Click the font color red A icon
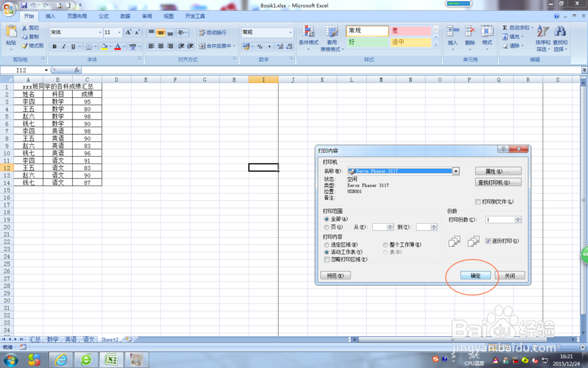The width and height of the screenshot is (588, 368). pyautogui.click(x=118, y=47)
